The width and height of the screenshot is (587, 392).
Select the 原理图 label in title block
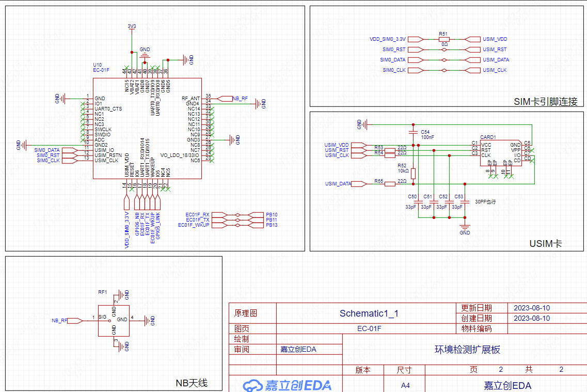(x=246, y=313)
